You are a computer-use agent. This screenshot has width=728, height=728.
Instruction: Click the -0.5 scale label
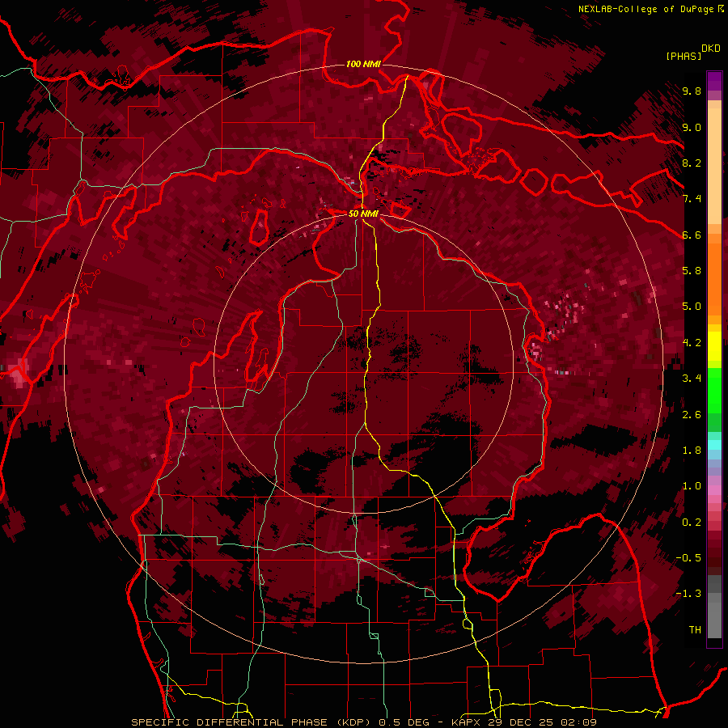pos(688,558)
